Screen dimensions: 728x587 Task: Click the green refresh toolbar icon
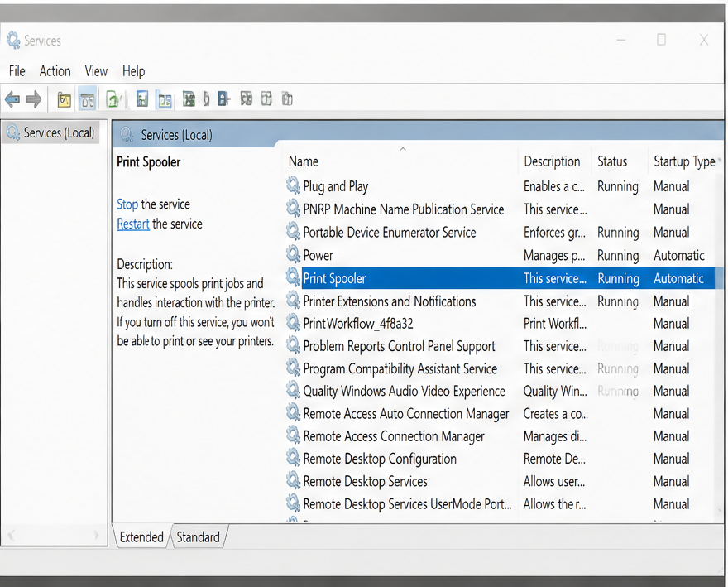(x=114, y=99)
